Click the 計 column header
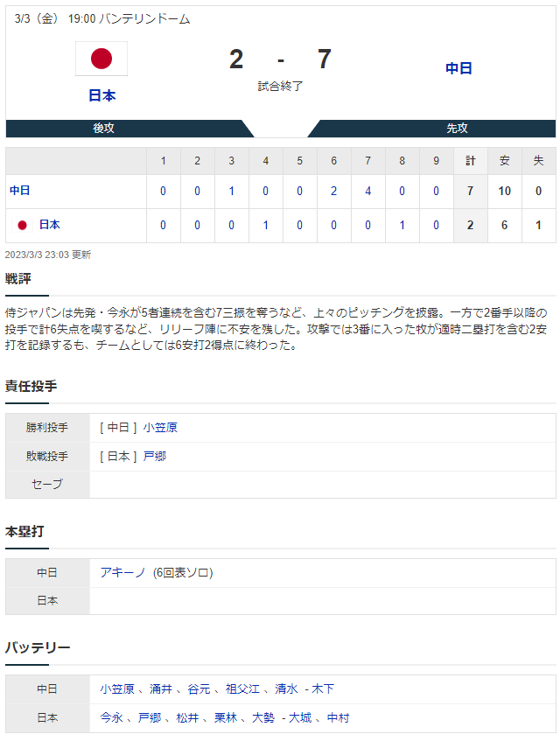This screenshot has width=560, height=741. pos(470,161)
